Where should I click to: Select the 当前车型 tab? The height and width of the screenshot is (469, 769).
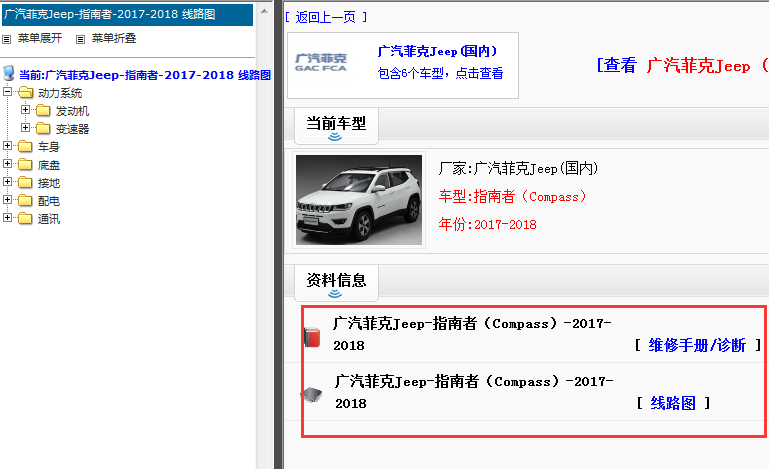(x=336, y=126)
